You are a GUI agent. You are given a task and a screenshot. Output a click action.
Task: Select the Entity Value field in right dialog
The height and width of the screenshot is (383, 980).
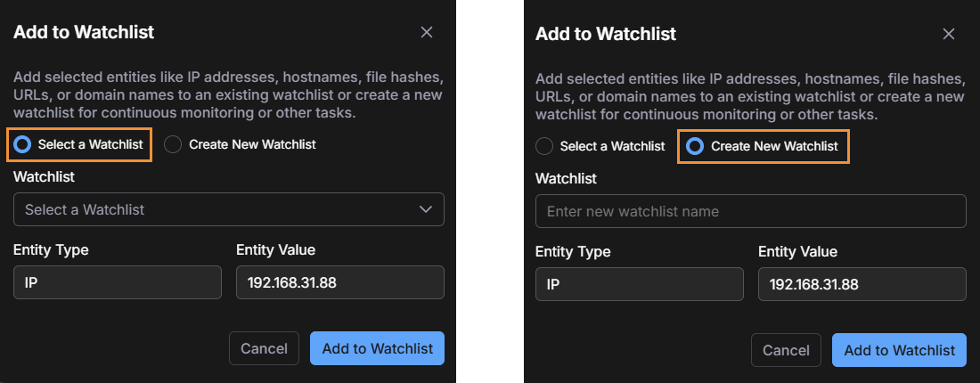[862, 284]
